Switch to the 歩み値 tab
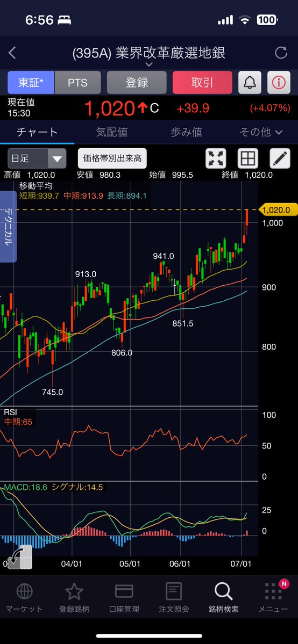The width and height of the screenshot is (298, 644). point(186,132)
